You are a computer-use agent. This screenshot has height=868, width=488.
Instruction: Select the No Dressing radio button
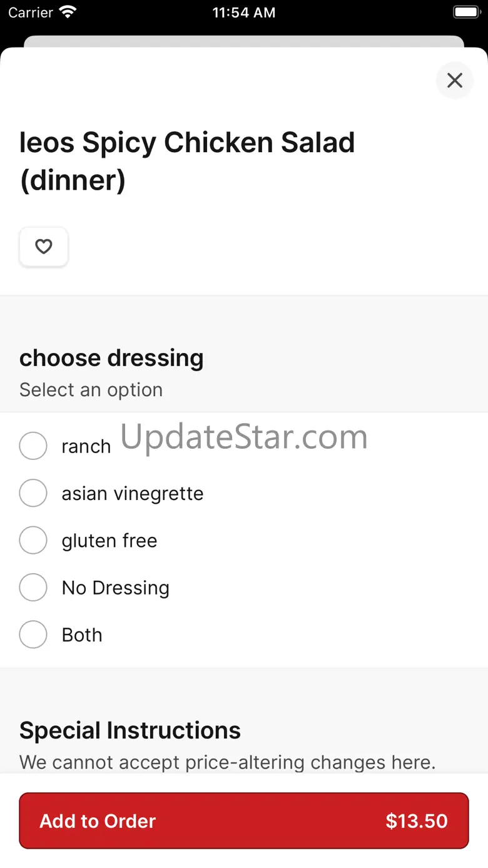click(x=33, y=588)
